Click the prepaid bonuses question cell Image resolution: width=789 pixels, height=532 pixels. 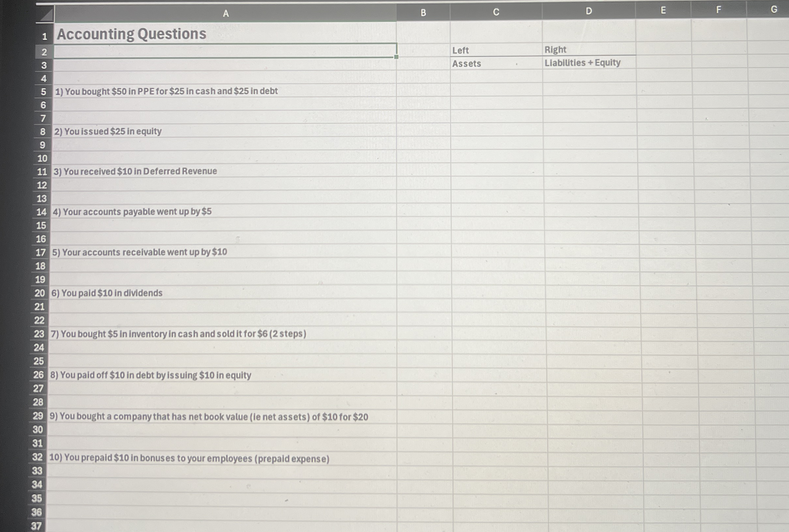[189, 458]
